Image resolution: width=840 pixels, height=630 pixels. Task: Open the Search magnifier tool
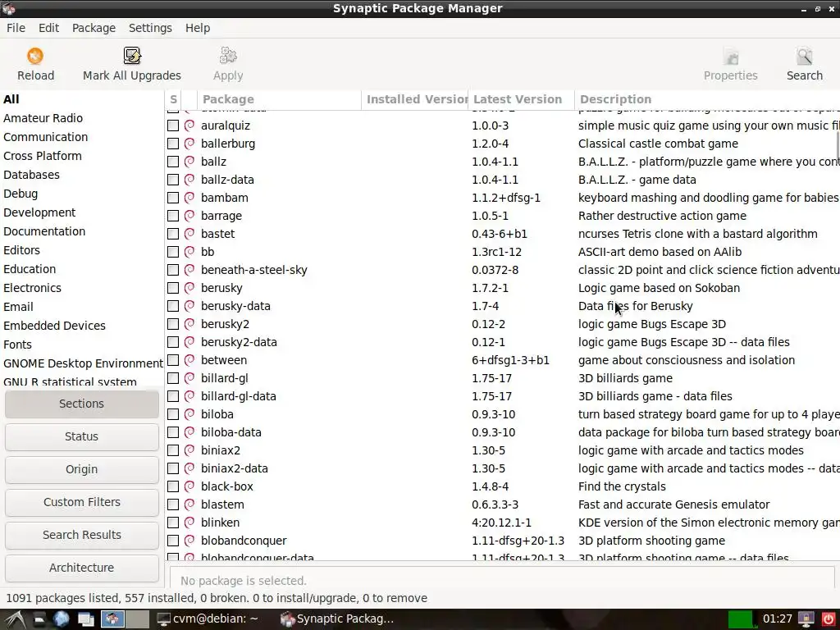804,57
